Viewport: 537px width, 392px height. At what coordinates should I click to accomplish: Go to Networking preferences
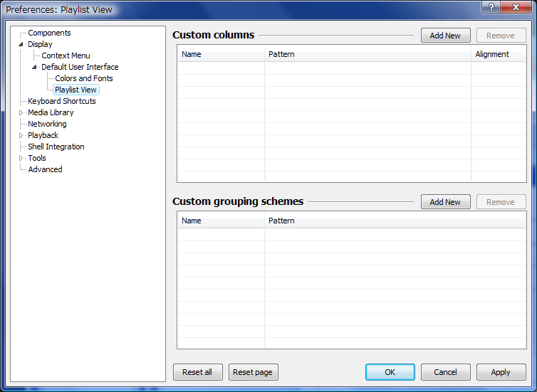click(x=47, y=124)
